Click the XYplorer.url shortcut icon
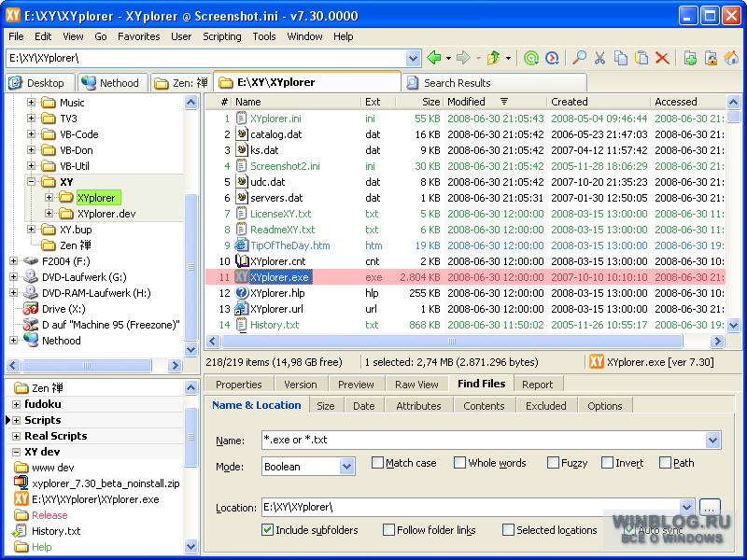 tap(242, 309)
